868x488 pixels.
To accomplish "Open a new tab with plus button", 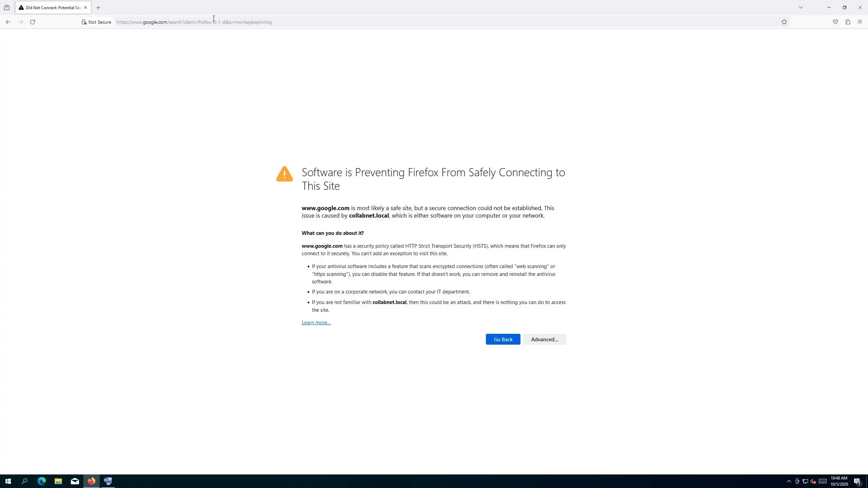I will point(98,7).
